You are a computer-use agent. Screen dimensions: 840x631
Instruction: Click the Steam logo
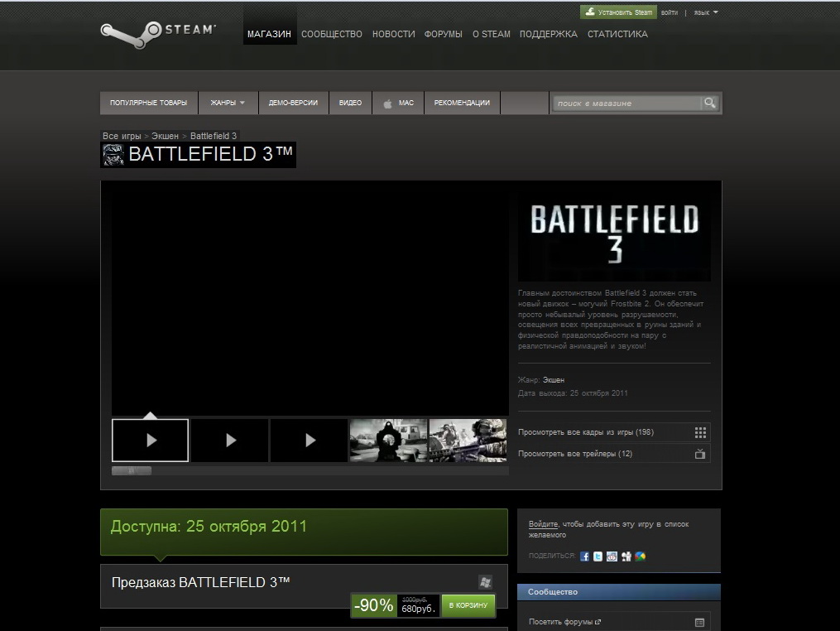[158, 34]
